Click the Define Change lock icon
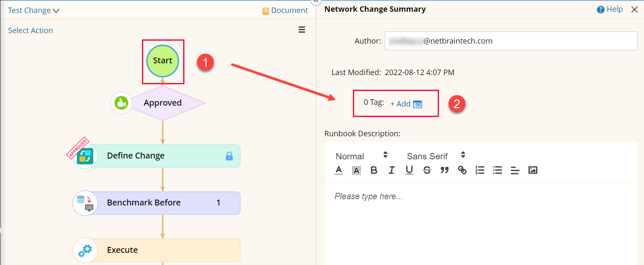 coord(229,156)
